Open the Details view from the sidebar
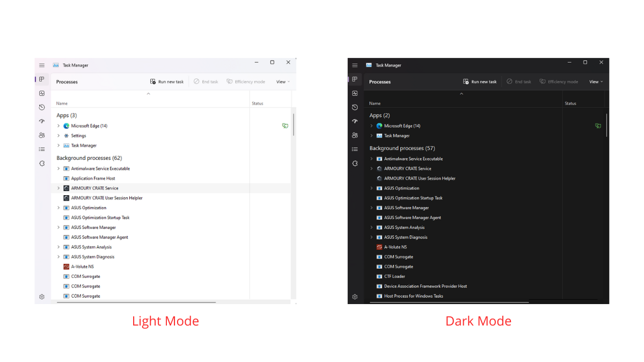 [x=42, y=149]
